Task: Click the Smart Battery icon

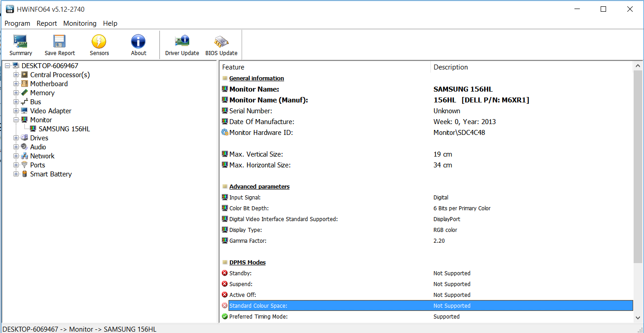Action: (x=24, y=174)
